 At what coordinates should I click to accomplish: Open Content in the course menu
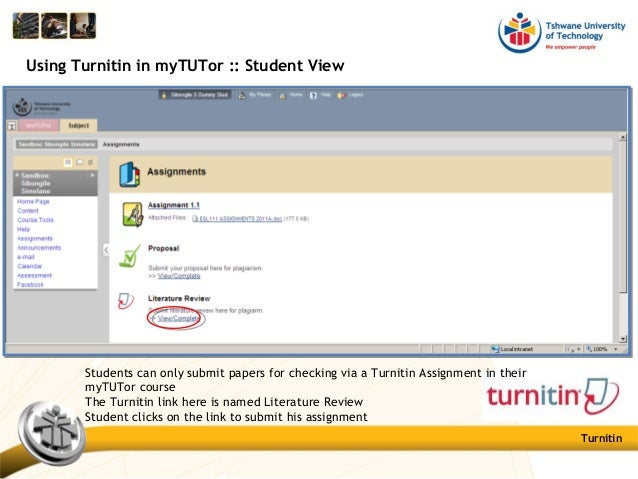point(28,211)
